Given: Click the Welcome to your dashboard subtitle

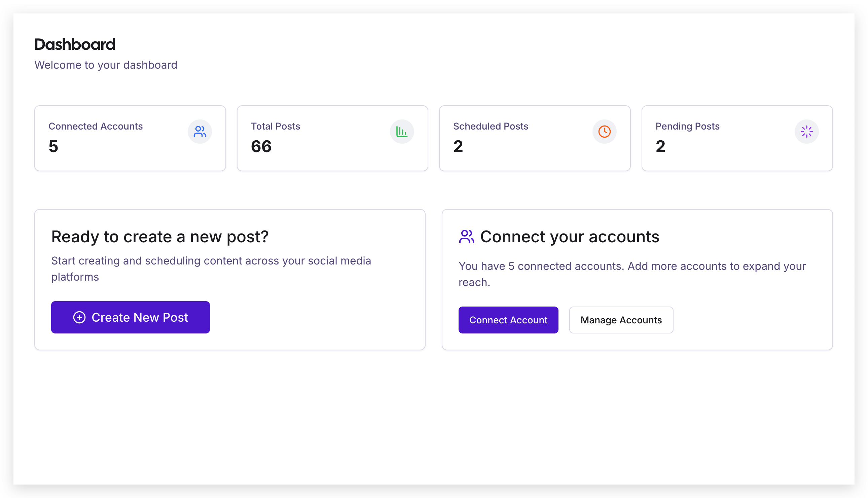Looking at the screenshot, I should coord(106,65).
